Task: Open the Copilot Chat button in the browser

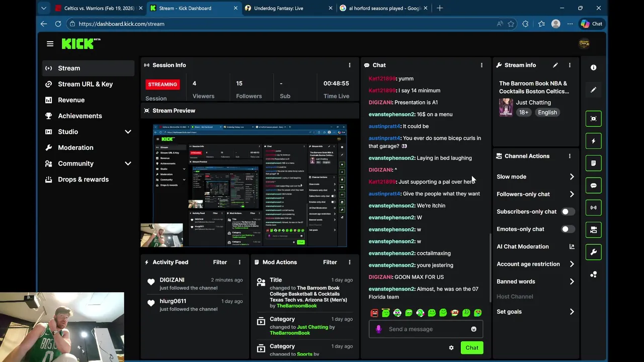Action: click(x=592, y=24)
